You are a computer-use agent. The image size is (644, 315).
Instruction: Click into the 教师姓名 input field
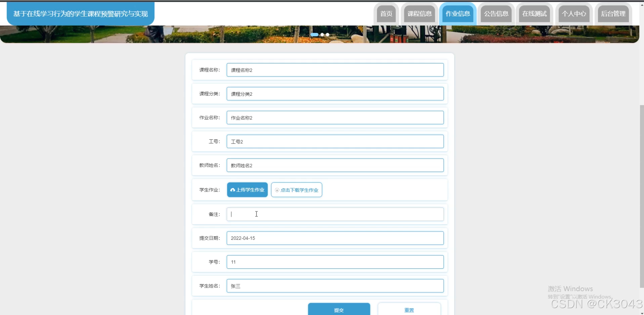pos(335,165)
